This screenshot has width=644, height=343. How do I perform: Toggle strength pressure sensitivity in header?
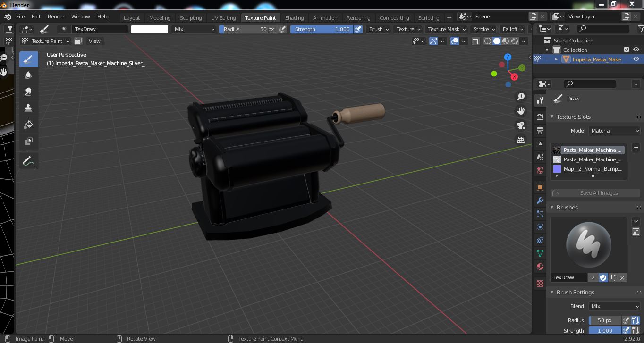click(x=358, y=29)
